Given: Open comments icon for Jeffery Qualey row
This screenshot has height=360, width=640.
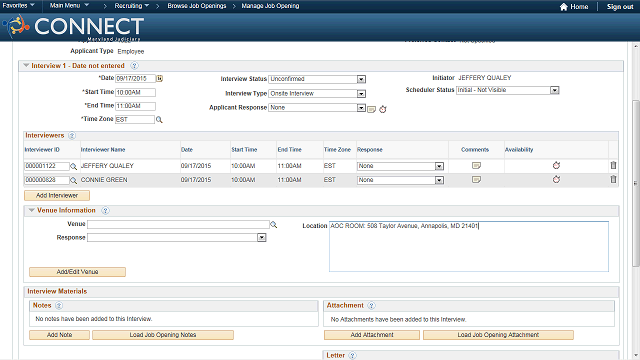Looking at the screenshot, I should pos(476,165).
